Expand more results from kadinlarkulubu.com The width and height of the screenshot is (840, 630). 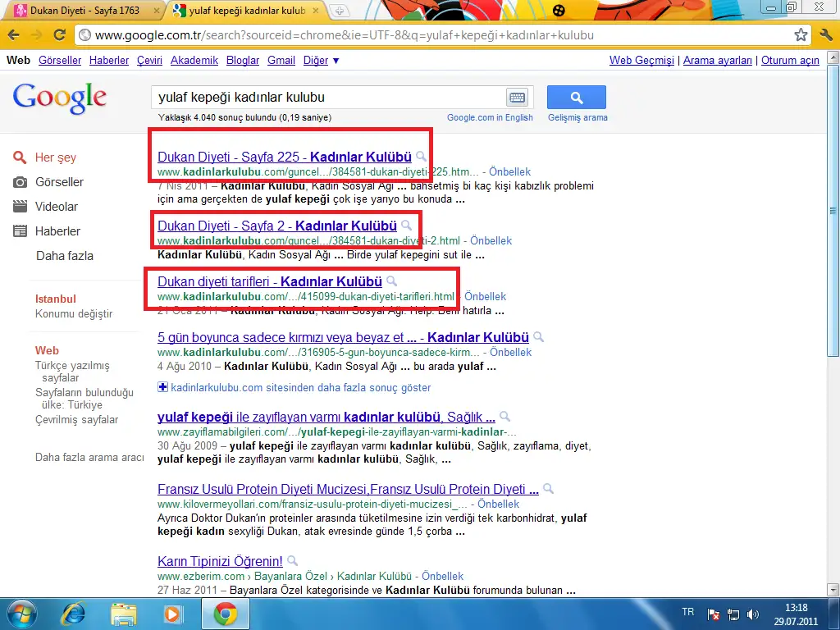(294, 387)
